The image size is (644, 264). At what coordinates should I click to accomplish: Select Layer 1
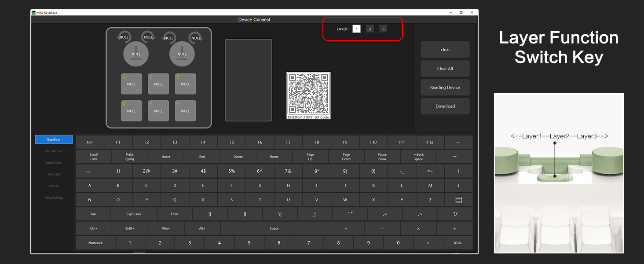(x=356, y=28)
